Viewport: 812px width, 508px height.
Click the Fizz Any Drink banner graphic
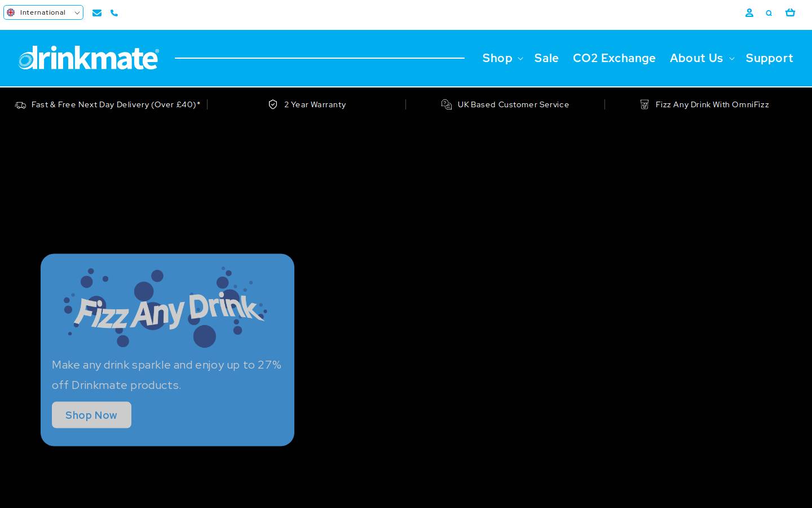coord(165,307)
